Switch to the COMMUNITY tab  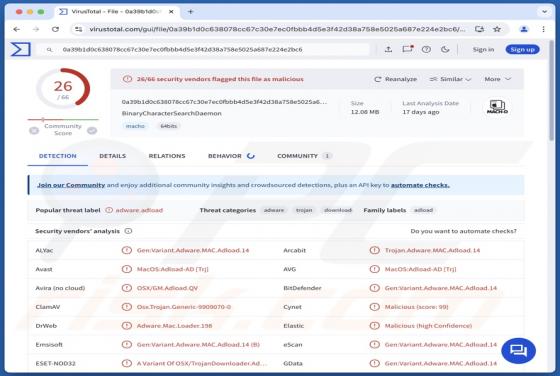(x=304, y=156)
